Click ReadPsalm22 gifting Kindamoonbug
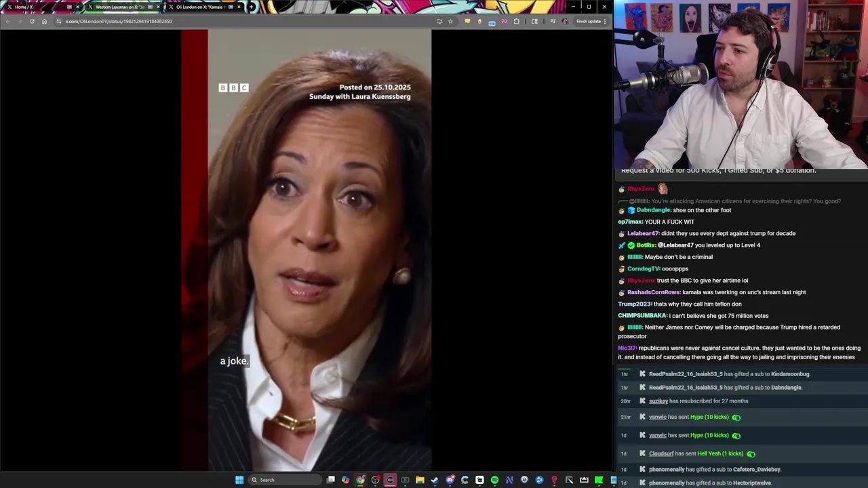Screen dimensions: 868x488 [686, 374]
